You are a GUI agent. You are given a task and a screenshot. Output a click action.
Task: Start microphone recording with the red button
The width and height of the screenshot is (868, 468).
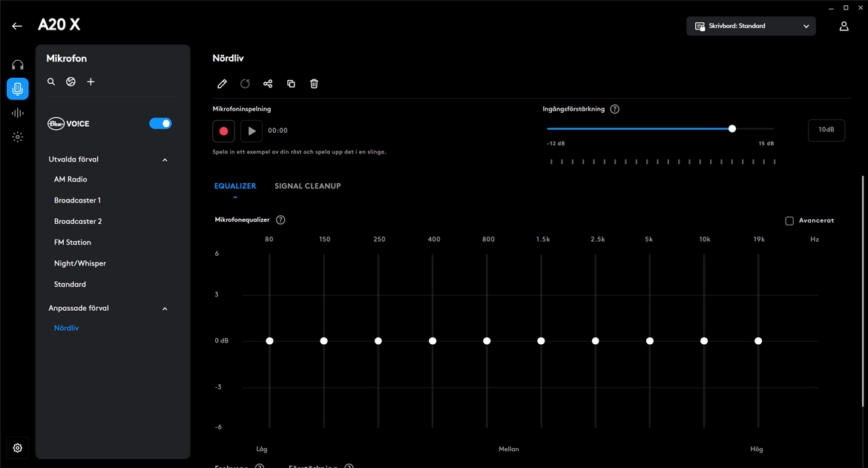[223, 131]
